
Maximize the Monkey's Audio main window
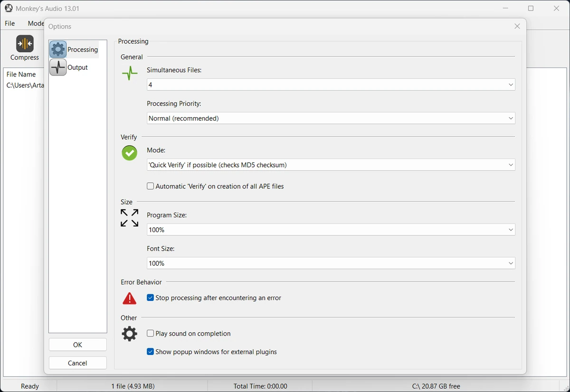pos(531,9)
